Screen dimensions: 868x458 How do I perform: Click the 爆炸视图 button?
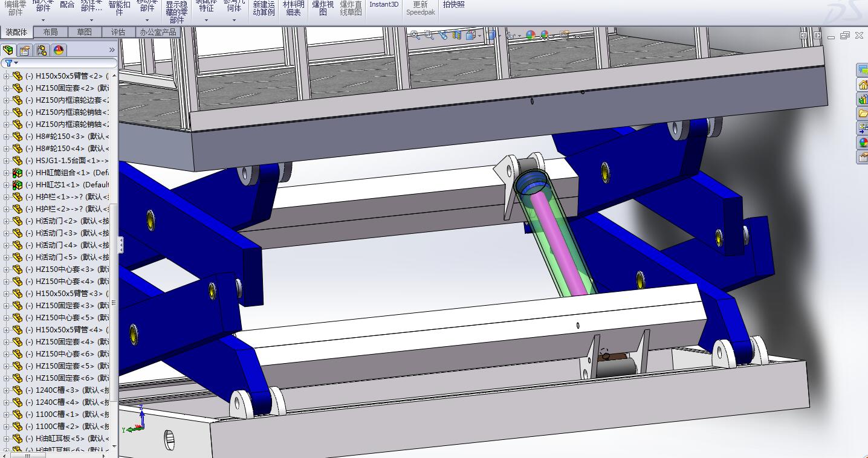click(323, 8)
